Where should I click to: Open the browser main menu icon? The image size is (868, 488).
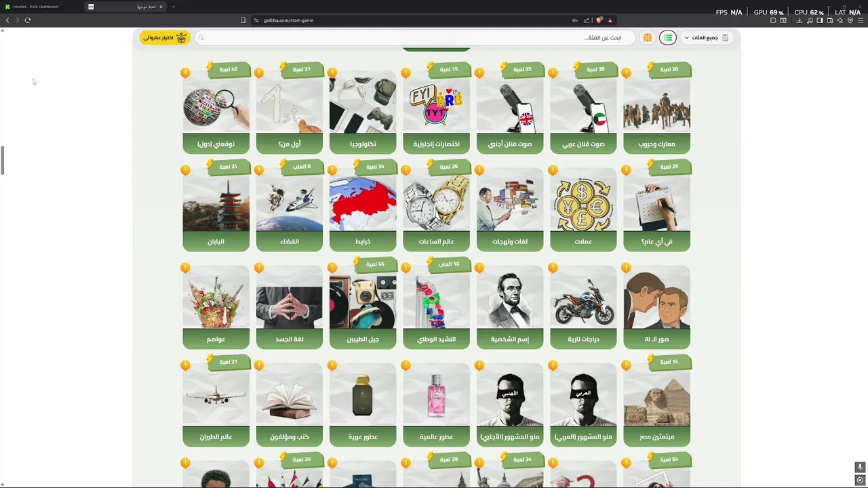(x=861, y=20)
